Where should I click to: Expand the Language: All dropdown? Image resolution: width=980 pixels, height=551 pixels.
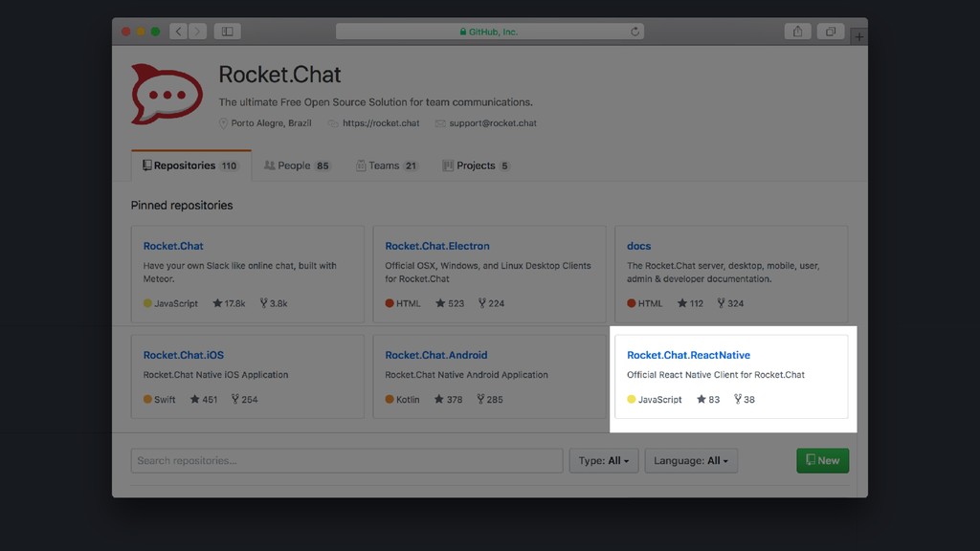click(691, 460)
